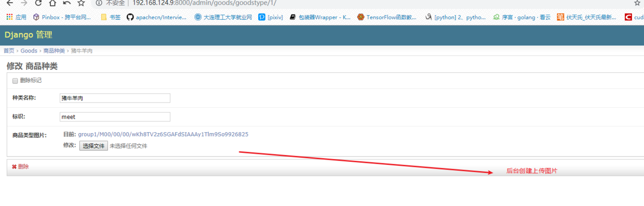Viewport: 644px width, 206px height.
Task: Reload the page with the refresh icon
Action: click(38, 3)
